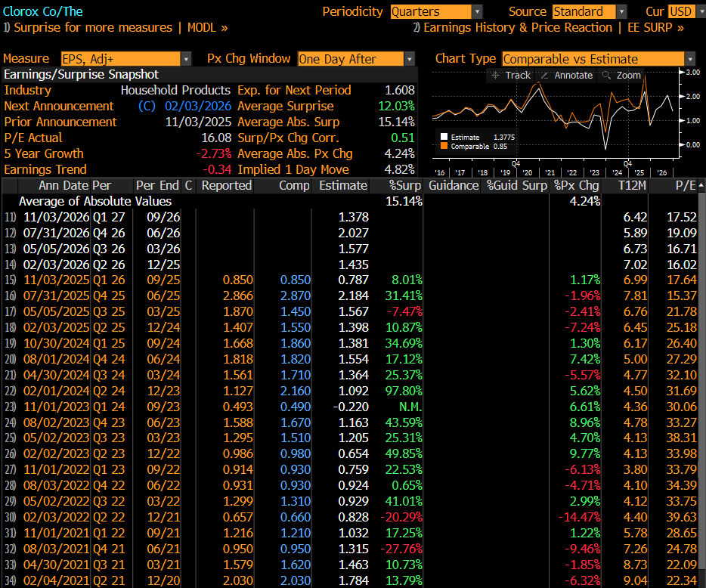Viewport: 706px width, 588px height.
Task: Open the Px Chg Window dropdown
Action: [409, 58]
